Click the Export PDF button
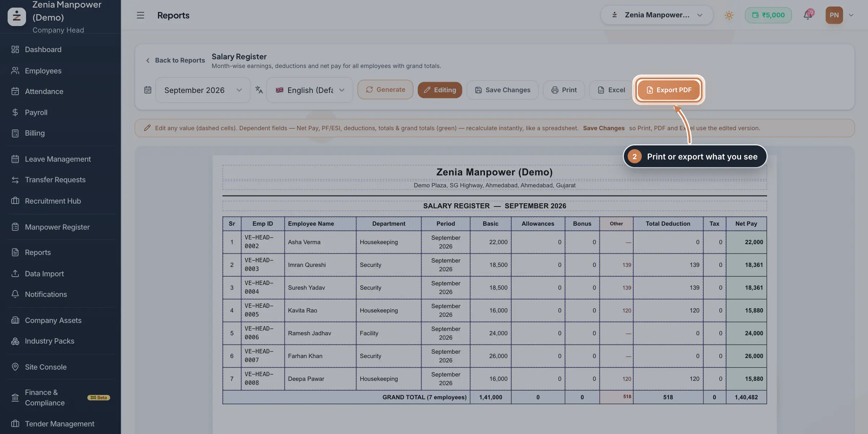This screenshot has height=434, width=868. 669,90
